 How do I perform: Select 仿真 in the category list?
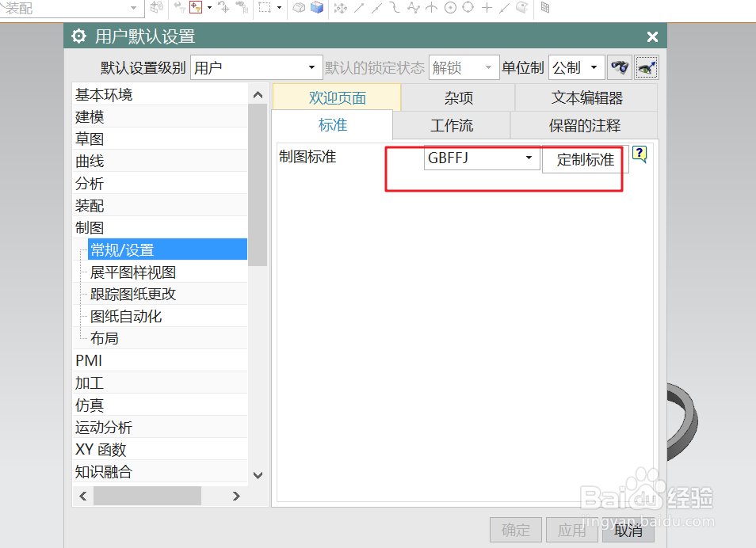click(x=160, y=405)
